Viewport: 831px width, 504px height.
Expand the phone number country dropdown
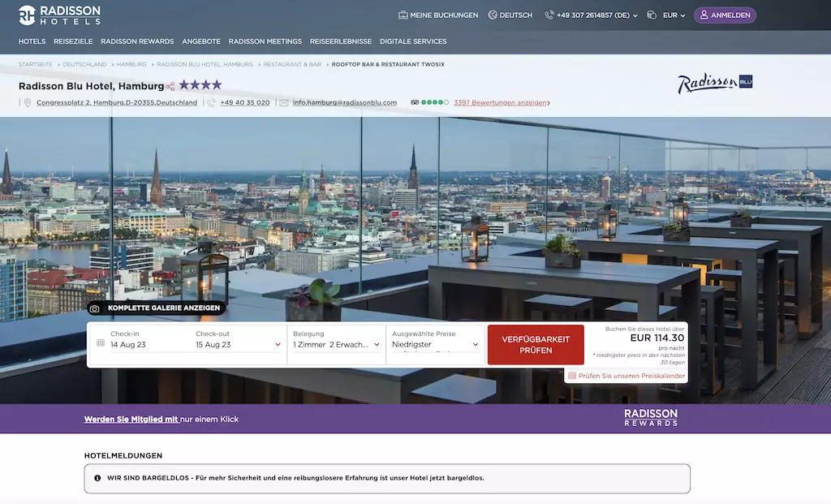coord(635,16)
